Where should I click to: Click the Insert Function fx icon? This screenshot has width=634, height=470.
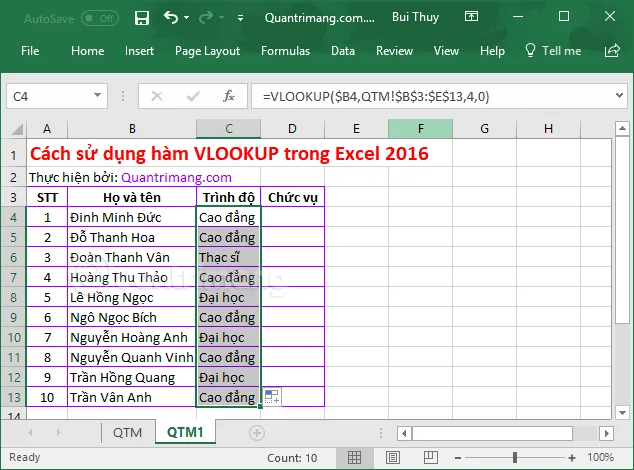pyautogui.click(x=229, y=96)
